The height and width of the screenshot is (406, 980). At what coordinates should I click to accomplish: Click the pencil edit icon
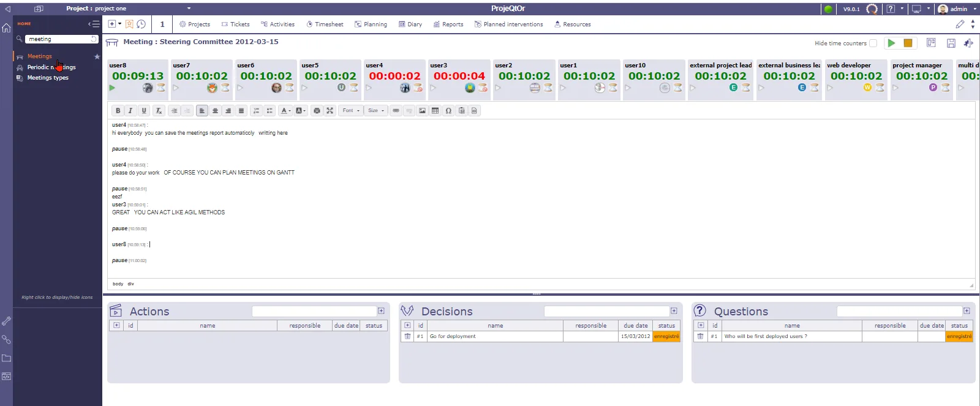click(x=960, y=24)
